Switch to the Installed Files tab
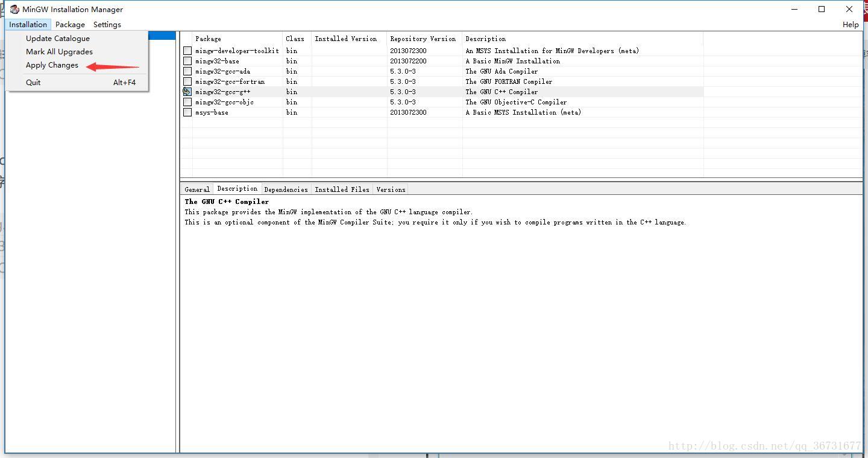 coord(342,189)
